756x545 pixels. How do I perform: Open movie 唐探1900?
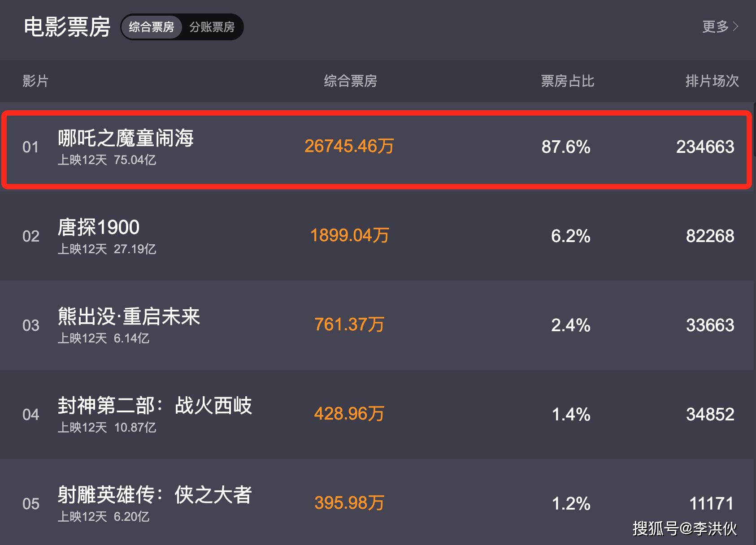pos(99,227)
